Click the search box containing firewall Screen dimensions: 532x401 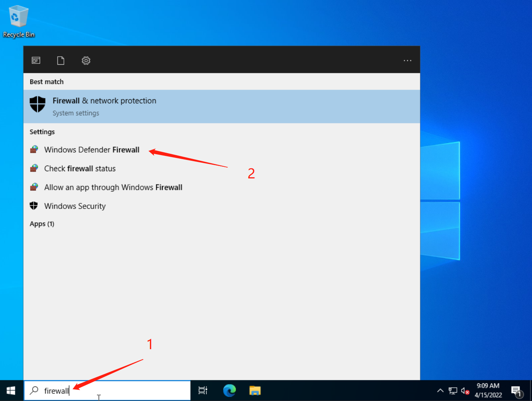(x=107, y=391)
